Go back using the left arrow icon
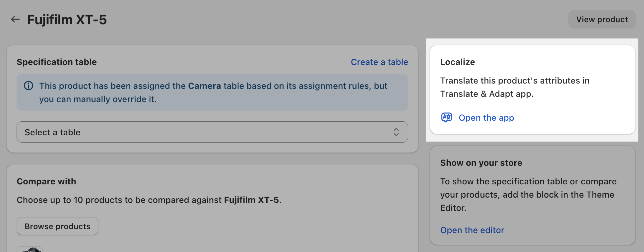This screenshot has height=252, width=644. coord(15,19)
